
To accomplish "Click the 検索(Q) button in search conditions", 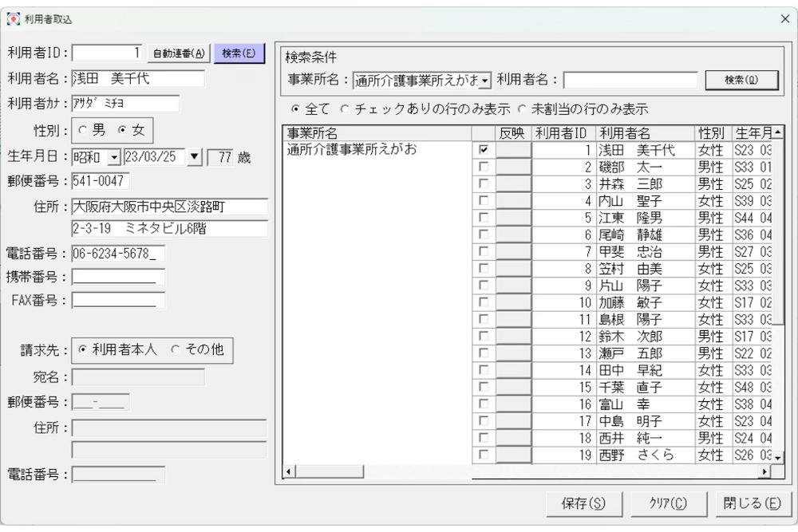I will 741,80.
